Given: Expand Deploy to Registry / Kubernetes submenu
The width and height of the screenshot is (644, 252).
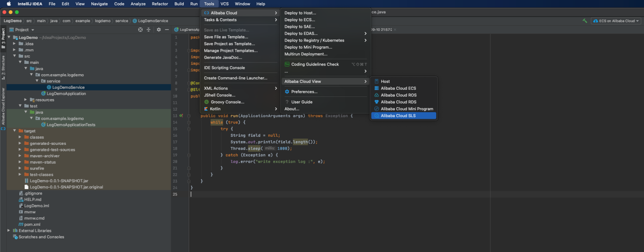Looking at the screenshot, I should point(325,40).
